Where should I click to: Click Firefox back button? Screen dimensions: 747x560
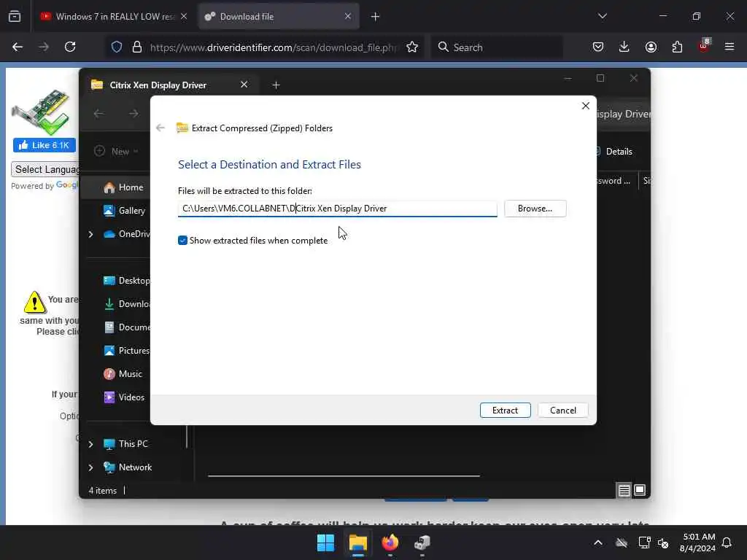(18, 47)
